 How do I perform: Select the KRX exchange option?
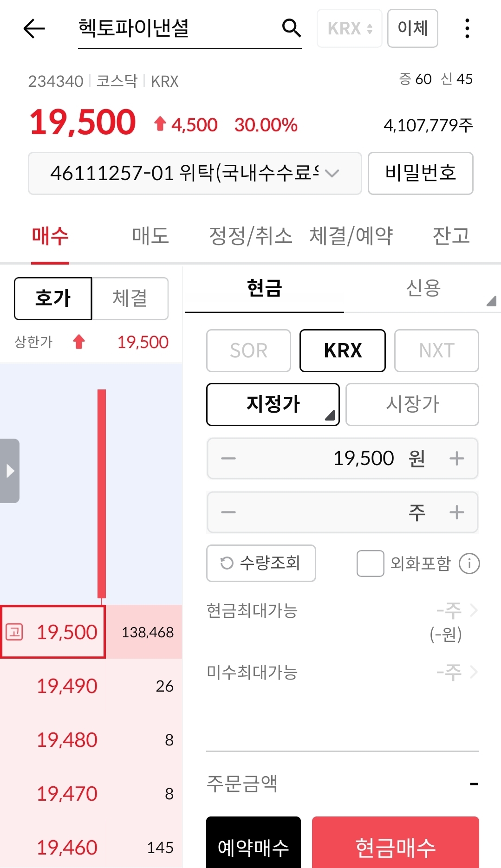coord(342,350)
